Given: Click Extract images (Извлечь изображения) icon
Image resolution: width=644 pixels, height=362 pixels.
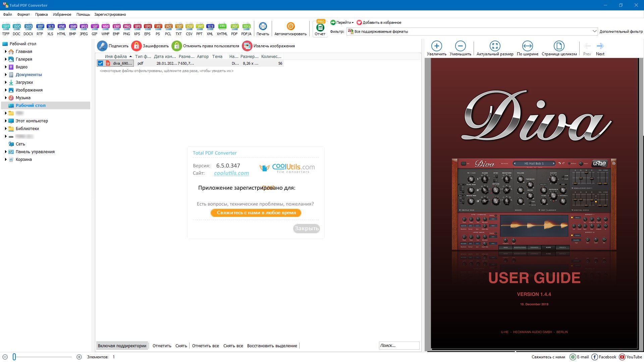Looking at the screenshot, I should click(247, 46).
